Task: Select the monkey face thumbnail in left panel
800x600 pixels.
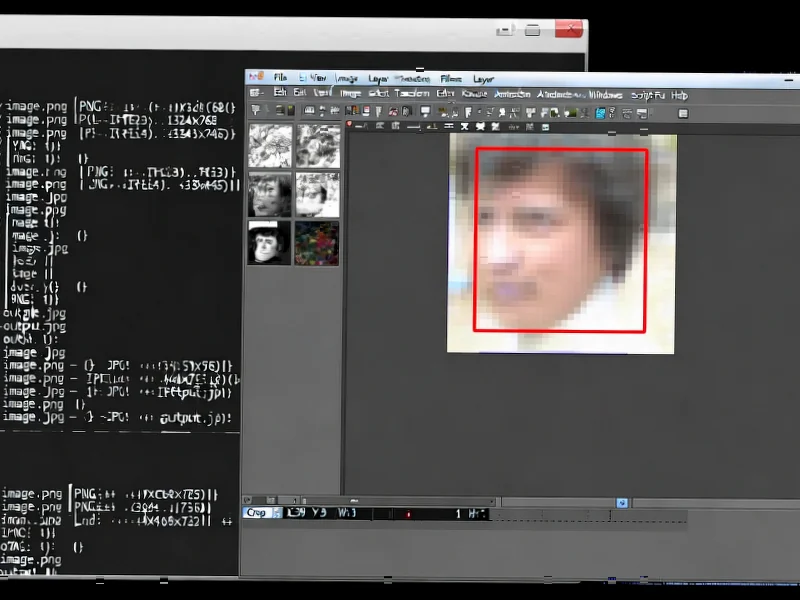Action: pos(268,243)
